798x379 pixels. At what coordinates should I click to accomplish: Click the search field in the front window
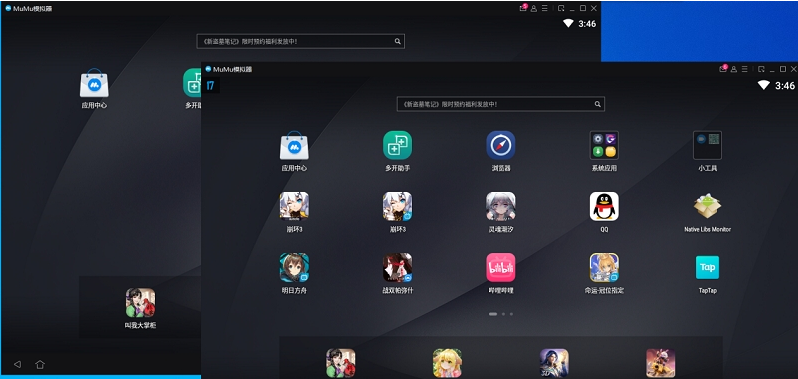click(x=501, y=104)
